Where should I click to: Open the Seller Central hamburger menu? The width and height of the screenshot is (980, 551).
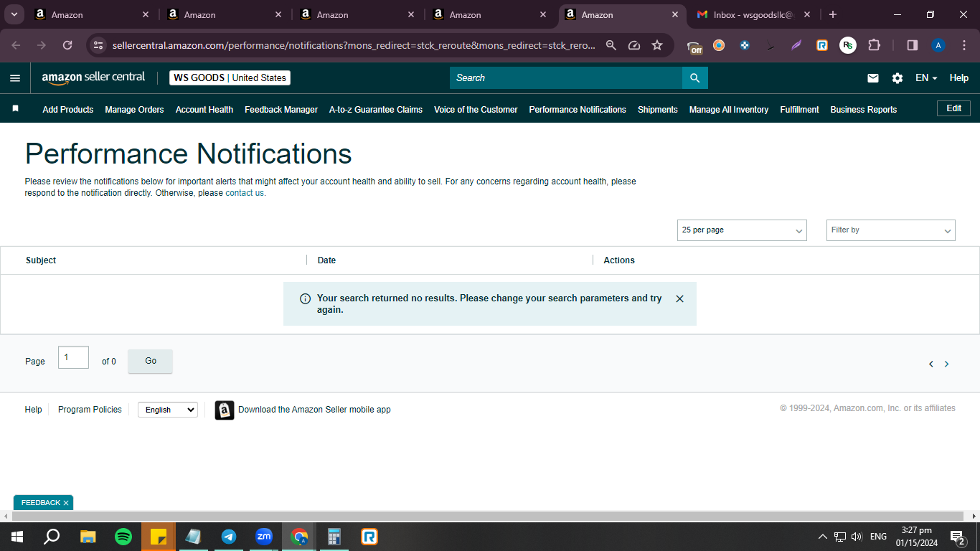pyautogui.click(x=15, y=78)
